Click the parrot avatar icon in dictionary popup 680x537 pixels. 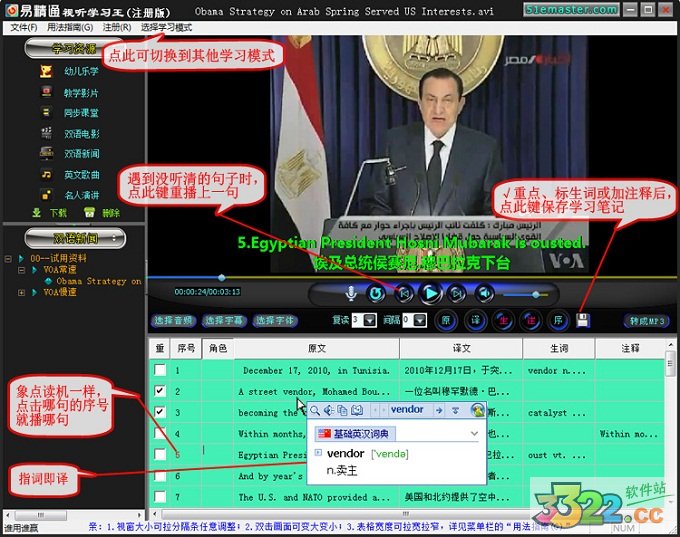[x=478, y=410]
